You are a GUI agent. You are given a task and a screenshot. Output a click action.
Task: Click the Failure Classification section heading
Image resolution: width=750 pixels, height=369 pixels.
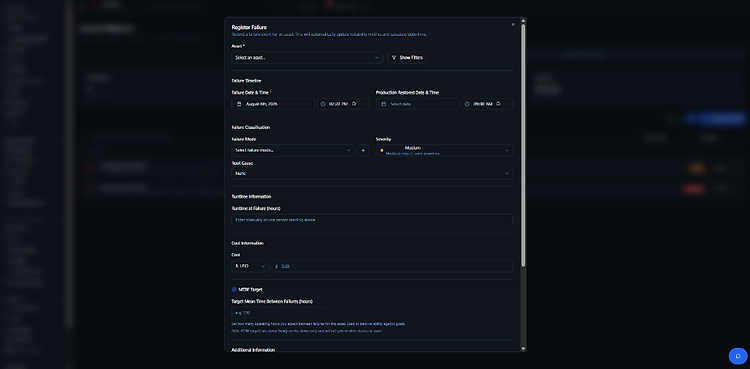pos(251,127)
